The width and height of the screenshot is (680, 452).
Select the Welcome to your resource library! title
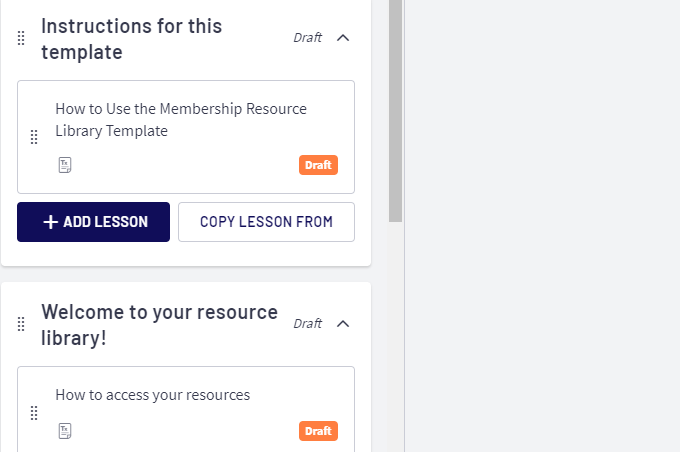[x=159, y=325]
